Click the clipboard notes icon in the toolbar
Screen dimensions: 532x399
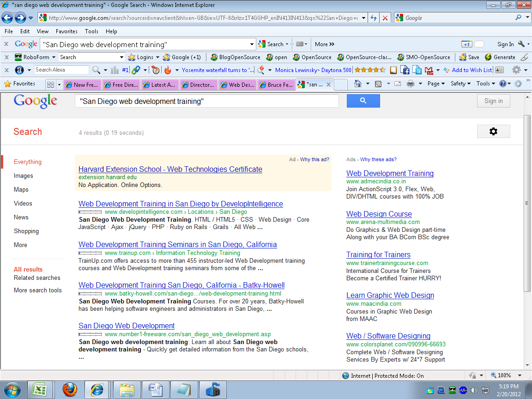point(393,70)
